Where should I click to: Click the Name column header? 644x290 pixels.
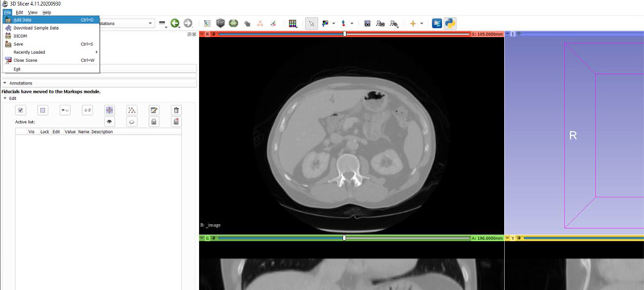(x=84, y=132)
